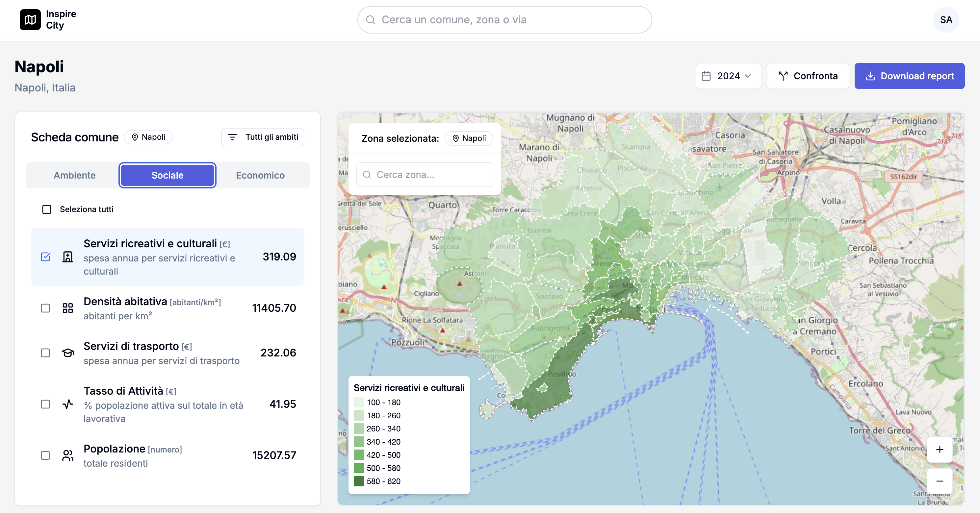Switch to the Economico tab
Image resolution: width=980 pixels, height=513 pixels.
coord(260,175)
